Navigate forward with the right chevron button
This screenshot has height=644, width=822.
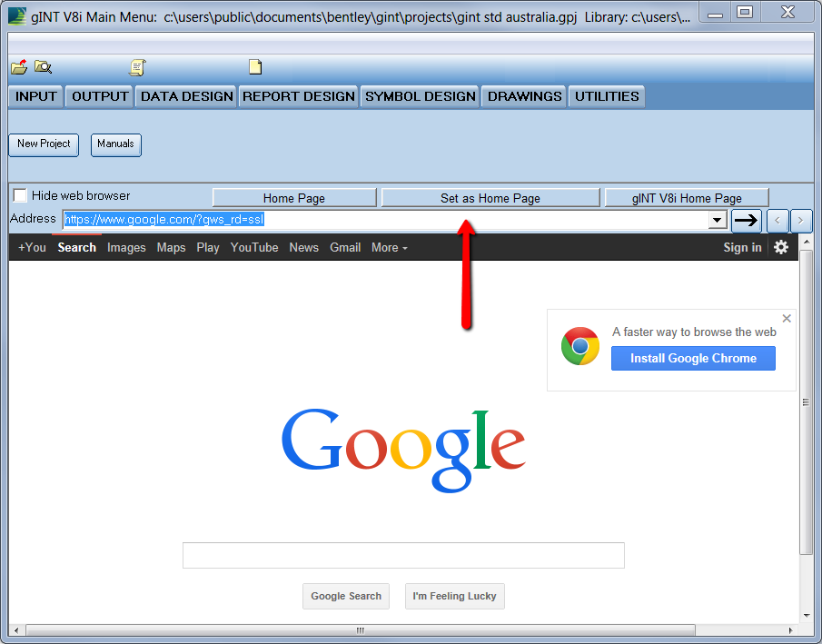(800, 220)
